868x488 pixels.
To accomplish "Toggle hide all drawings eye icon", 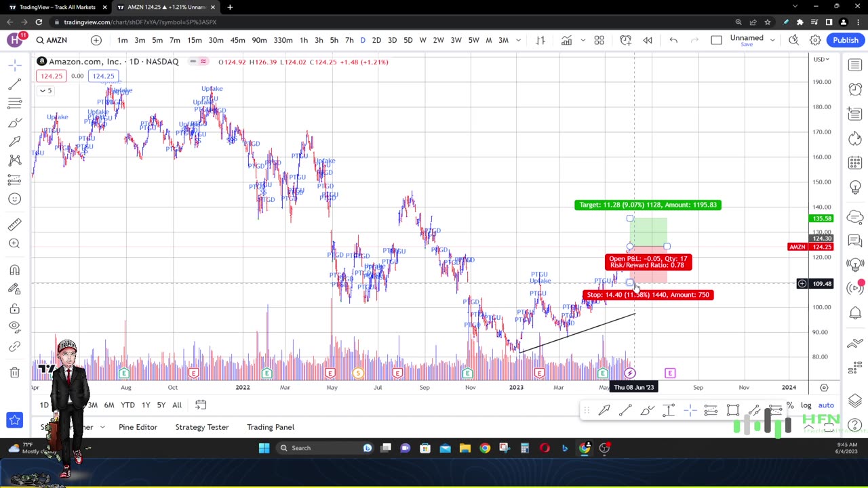I will coord(14,327).
